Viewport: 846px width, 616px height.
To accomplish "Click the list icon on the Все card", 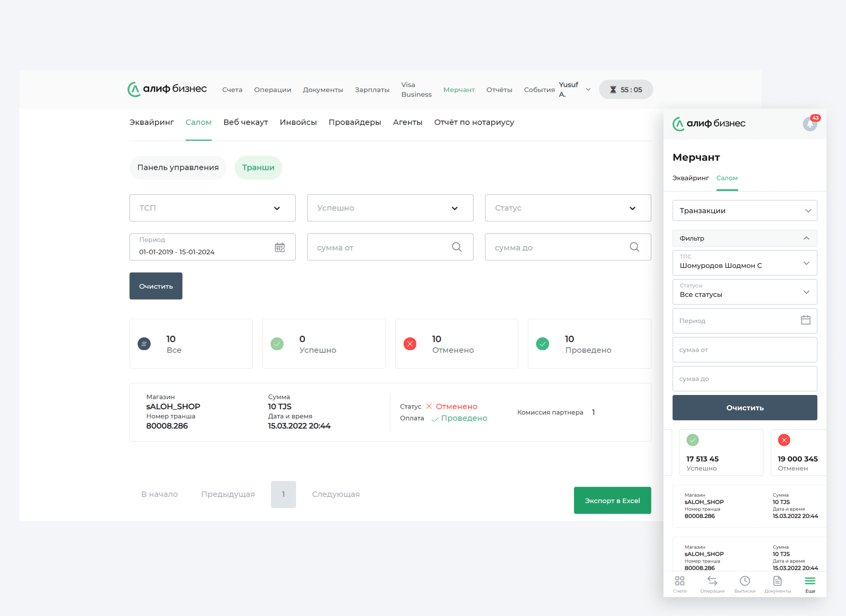I will click(x=144, y=344).
